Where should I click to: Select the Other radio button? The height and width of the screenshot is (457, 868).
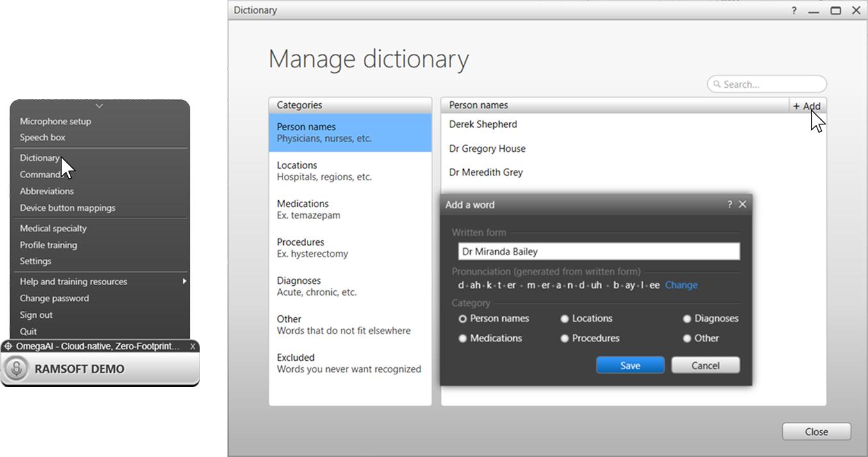point(687,338)
